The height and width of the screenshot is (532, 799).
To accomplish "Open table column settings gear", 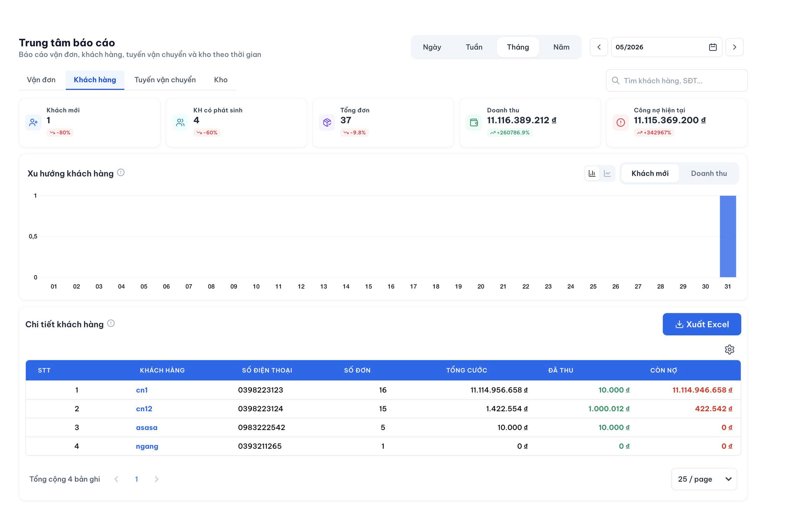I will point(729,349).
